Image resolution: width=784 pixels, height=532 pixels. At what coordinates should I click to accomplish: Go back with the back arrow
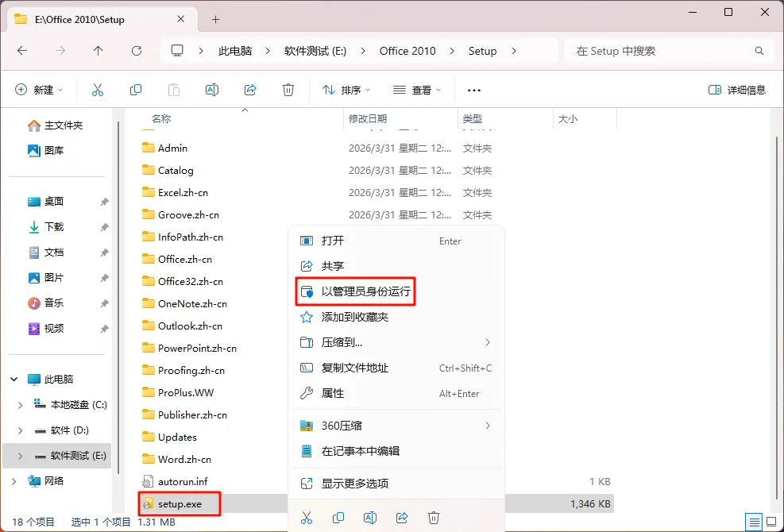[22, 51]
